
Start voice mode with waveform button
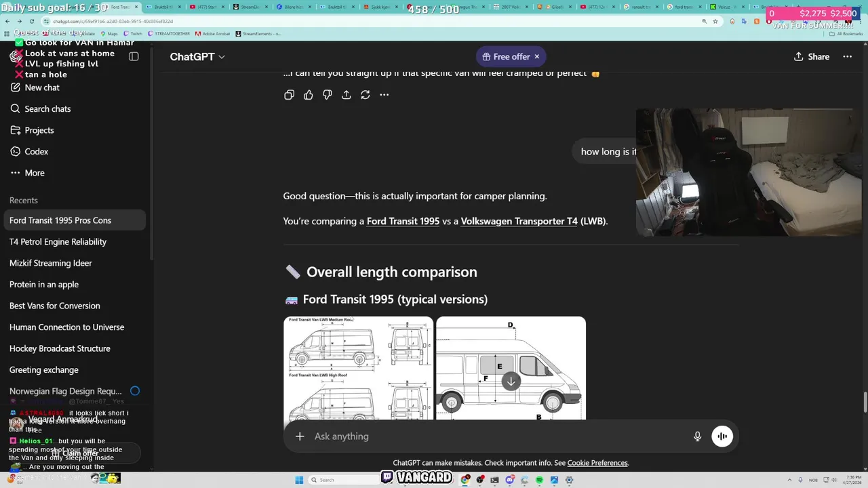[722, 436]
